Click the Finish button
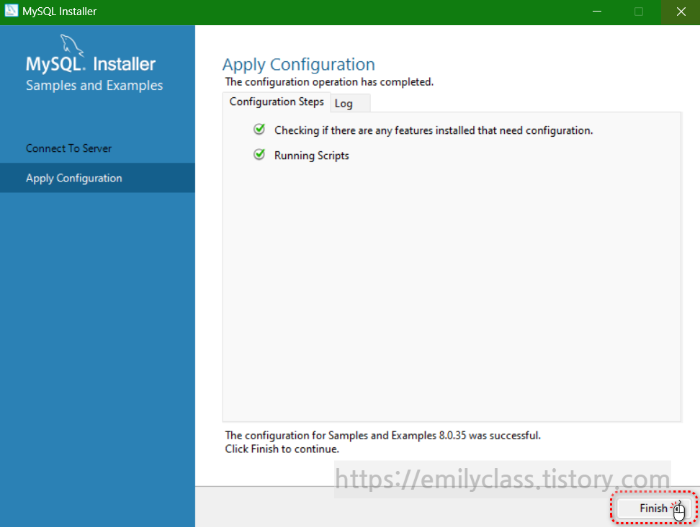 pyautogui.click(x=654, y=508)
